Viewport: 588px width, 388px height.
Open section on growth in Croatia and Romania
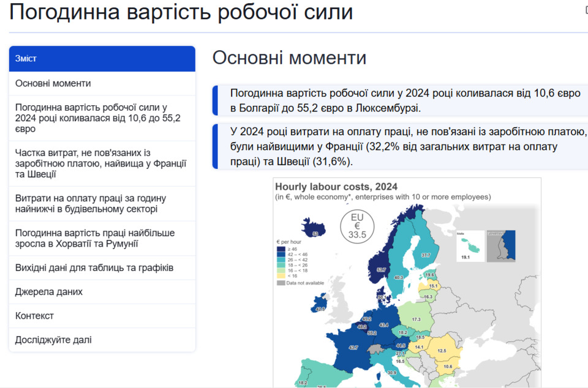click(x=95, y=238)
